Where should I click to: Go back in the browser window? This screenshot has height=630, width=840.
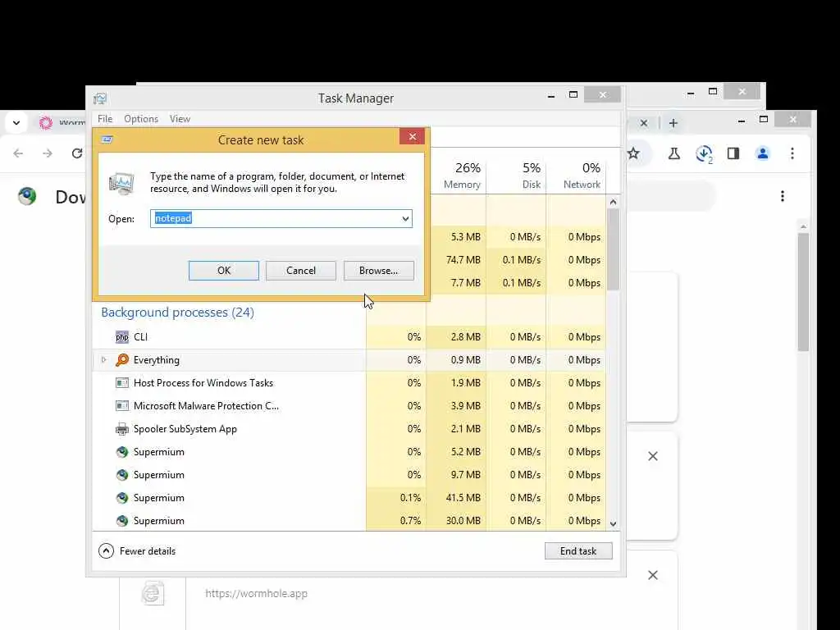18,153
